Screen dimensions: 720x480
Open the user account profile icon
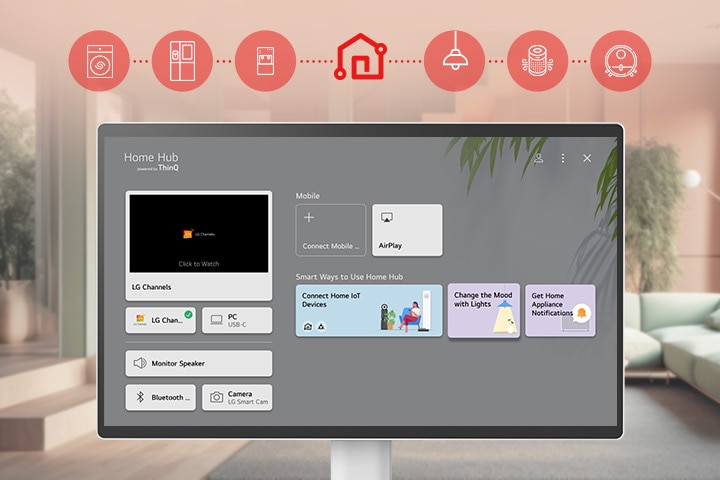pyautogui.click(x=539, y=158)
